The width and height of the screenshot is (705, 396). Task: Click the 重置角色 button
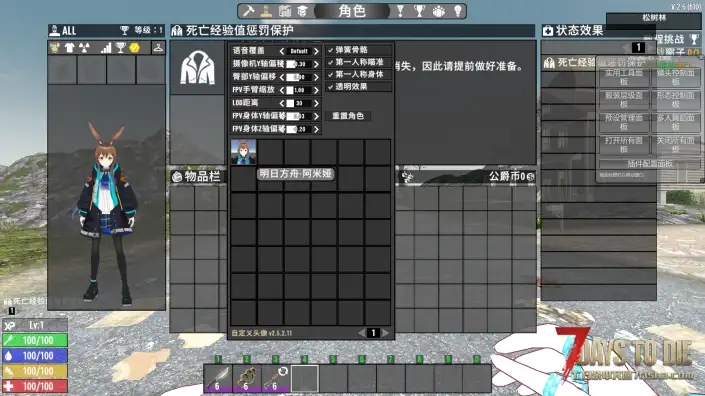point(348,116)
